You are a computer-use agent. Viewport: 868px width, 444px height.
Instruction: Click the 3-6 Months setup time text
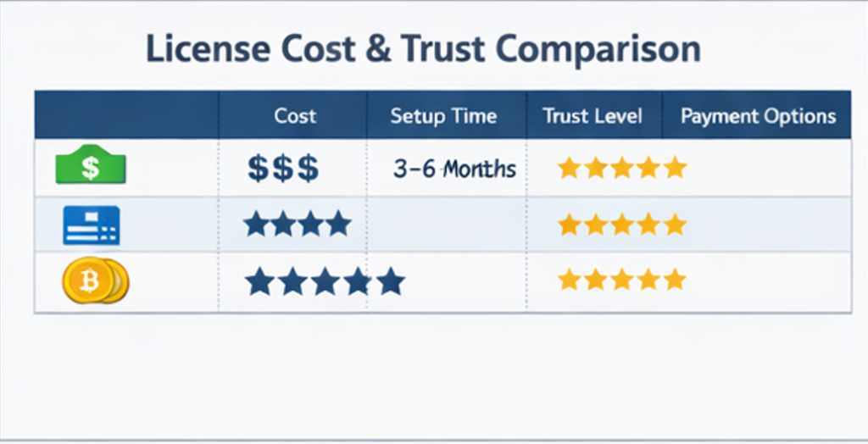pos(454,168)
